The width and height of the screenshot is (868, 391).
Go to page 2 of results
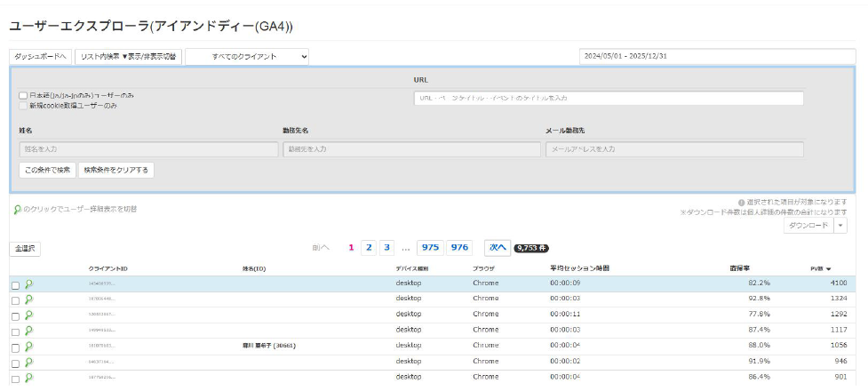point(369,247)
